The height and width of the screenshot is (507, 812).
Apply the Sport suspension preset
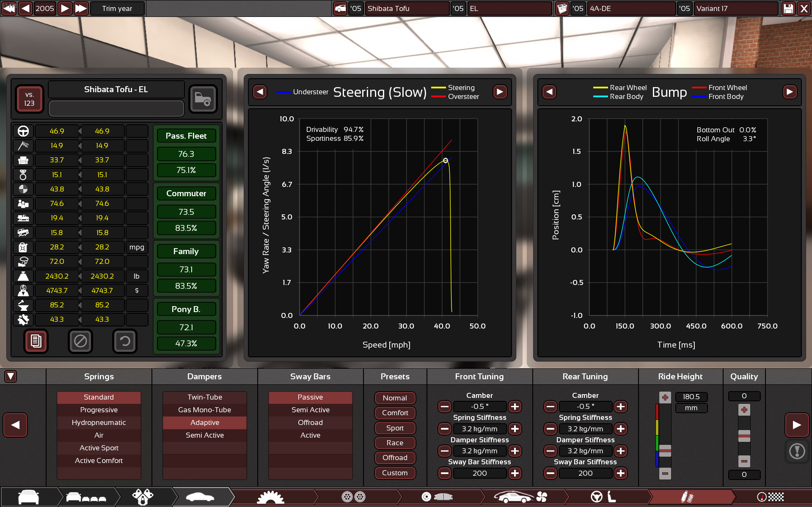pyautogui.click(x=395, y=428)
